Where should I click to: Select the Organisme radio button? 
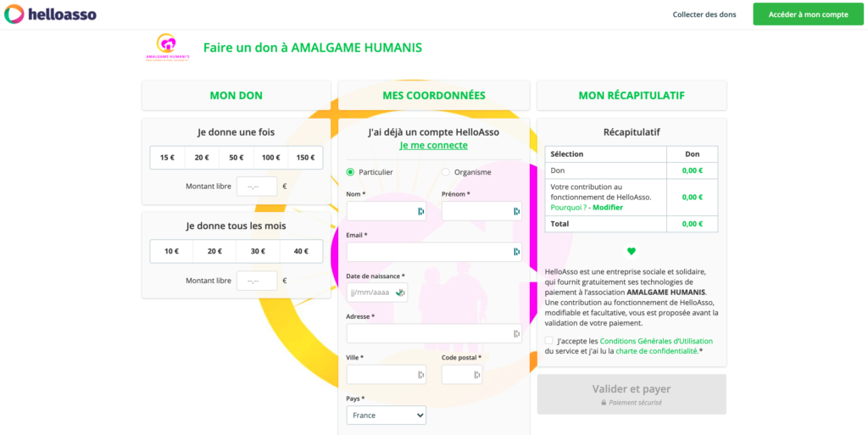(x=446, y=172)
